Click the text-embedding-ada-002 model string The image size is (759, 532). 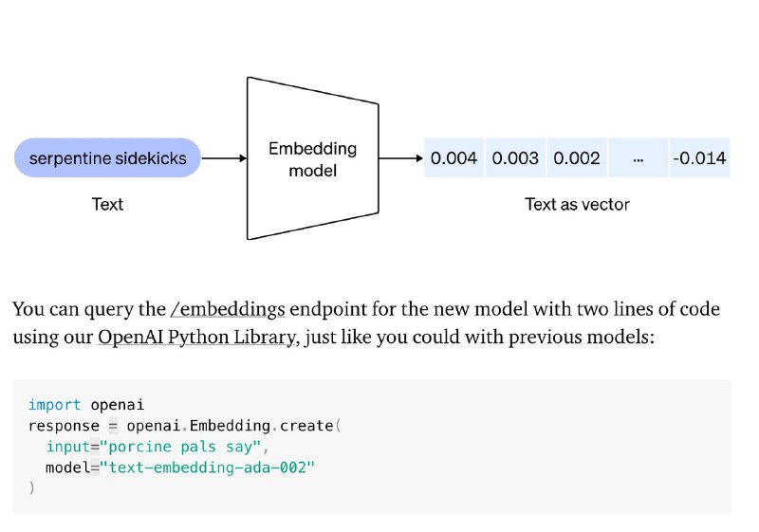coord(207,468)
